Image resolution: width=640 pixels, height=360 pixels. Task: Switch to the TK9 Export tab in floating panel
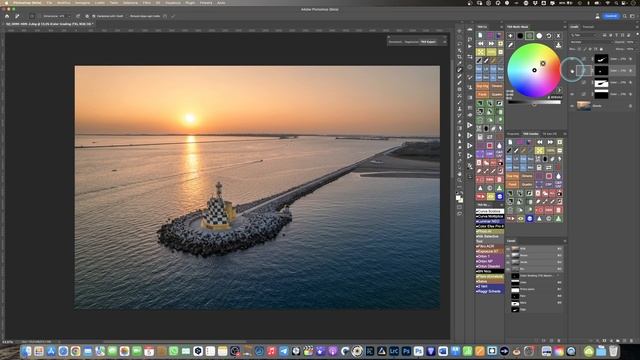click(x=428, y=42)
